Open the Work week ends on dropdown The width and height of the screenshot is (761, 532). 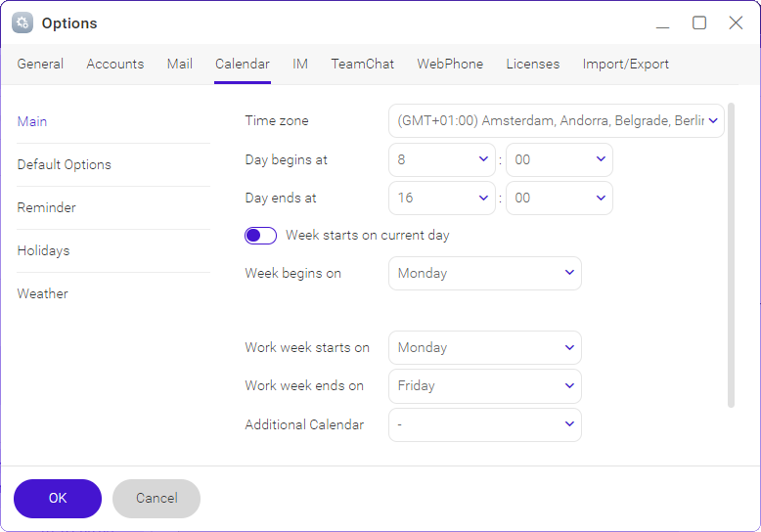[485, 386]
